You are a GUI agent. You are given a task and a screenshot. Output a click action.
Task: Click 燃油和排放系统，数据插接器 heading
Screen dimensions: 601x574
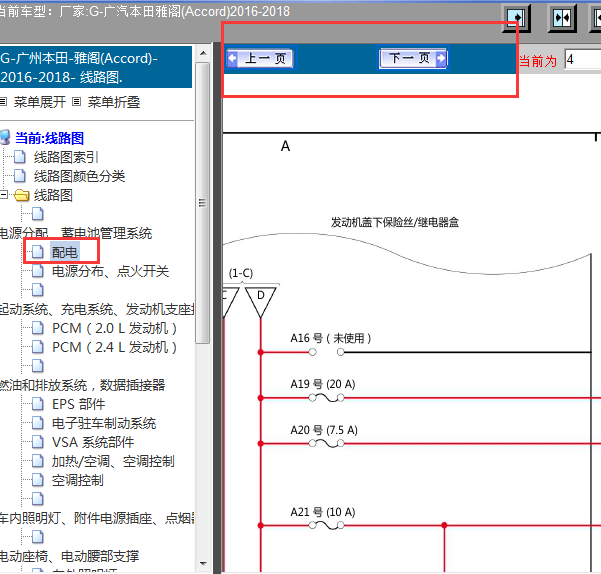(x=82, y=385)
